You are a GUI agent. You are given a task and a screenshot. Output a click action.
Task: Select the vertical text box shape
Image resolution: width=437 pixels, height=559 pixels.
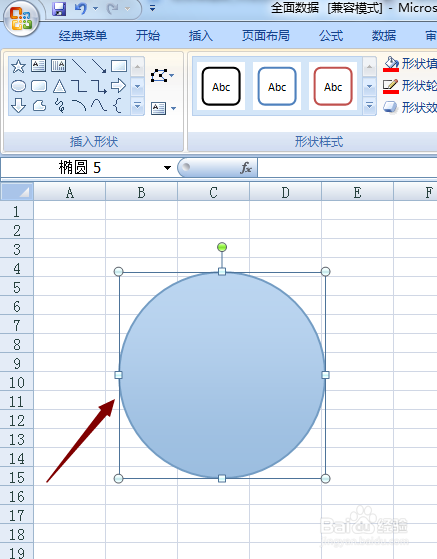[x=58, y=66]
